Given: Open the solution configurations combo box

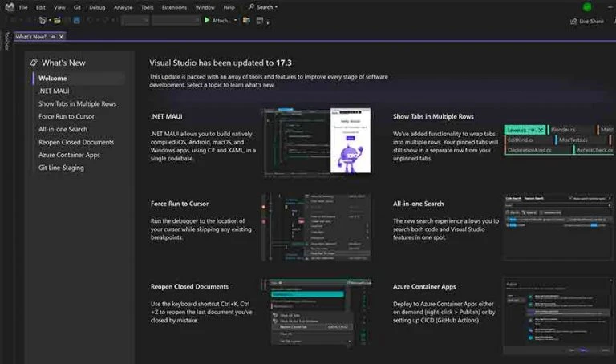Looking at the screenshot, I should point(134,21).
